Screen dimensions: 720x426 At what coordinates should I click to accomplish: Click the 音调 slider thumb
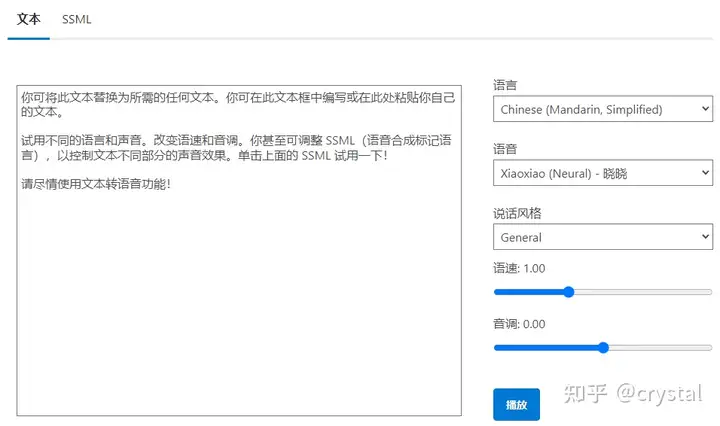pos(603,348)
